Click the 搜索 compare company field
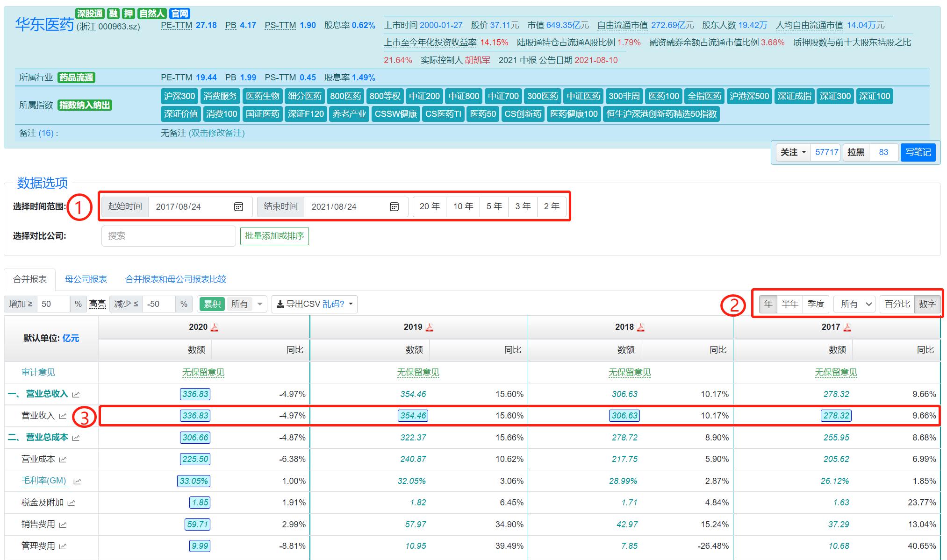Screen dimensions: 947x560 pos(168,236)
